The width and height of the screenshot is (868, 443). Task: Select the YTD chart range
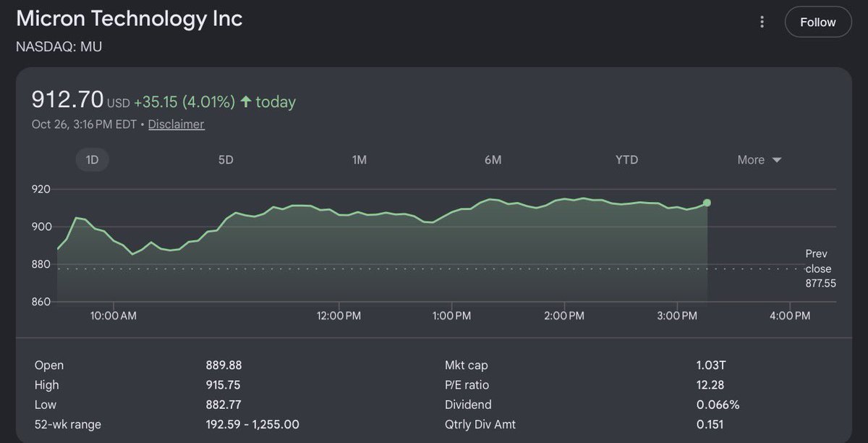tap(626, 159)
